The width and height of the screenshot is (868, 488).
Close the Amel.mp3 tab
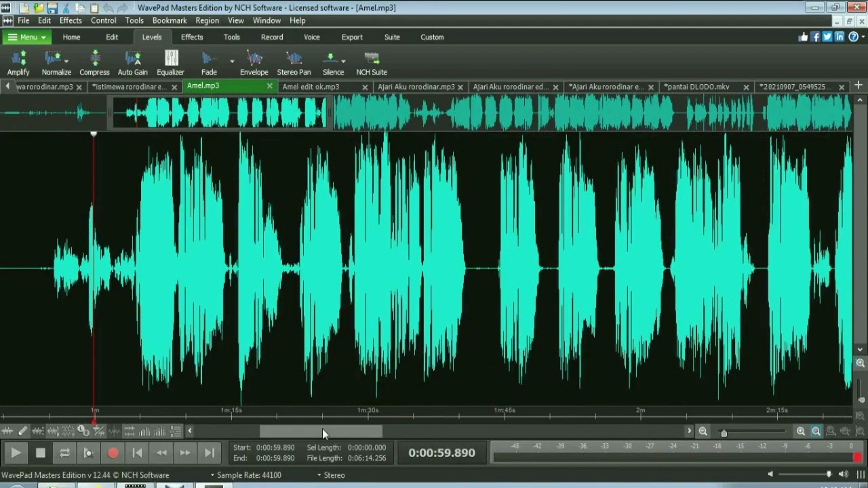[x=270, y=86]
